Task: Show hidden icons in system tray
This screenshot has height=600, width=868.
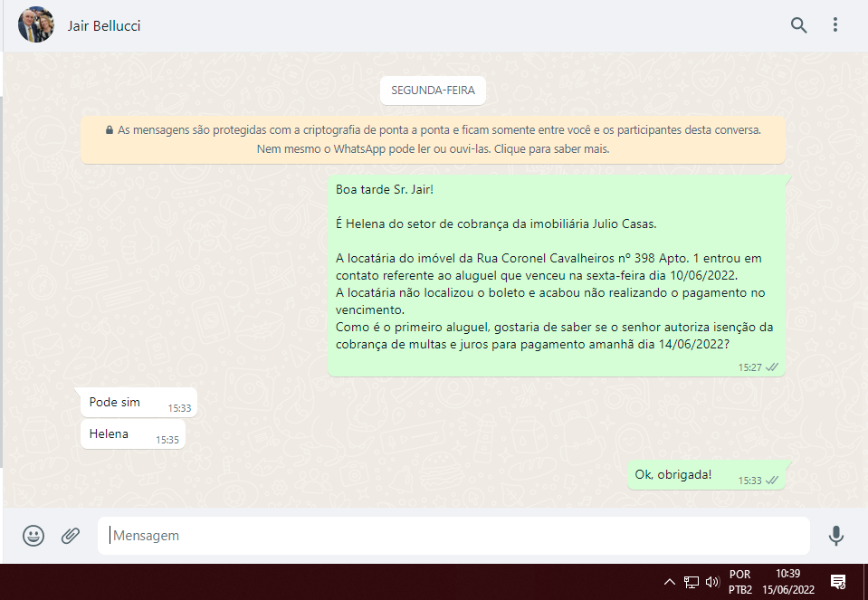Action: click(x=670, y=582)
